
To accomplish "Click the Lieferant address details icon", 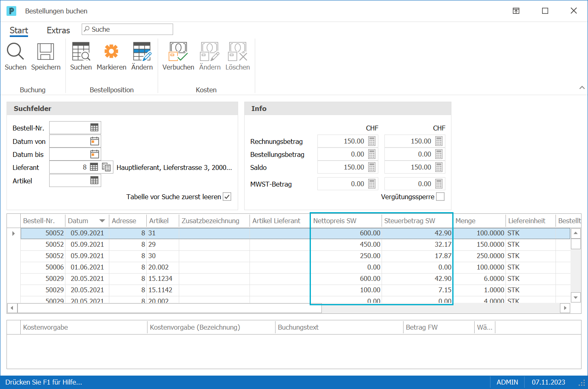I will (106, 167).
